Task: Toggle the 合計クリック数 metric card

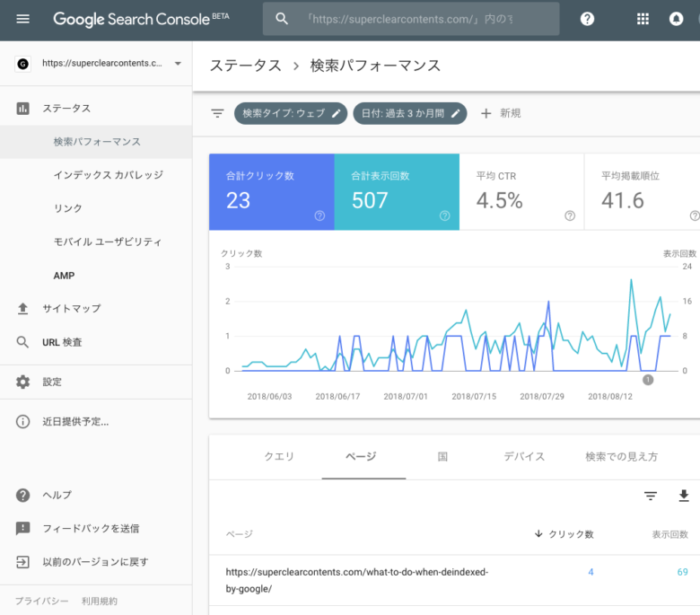Action: point(271,191)
